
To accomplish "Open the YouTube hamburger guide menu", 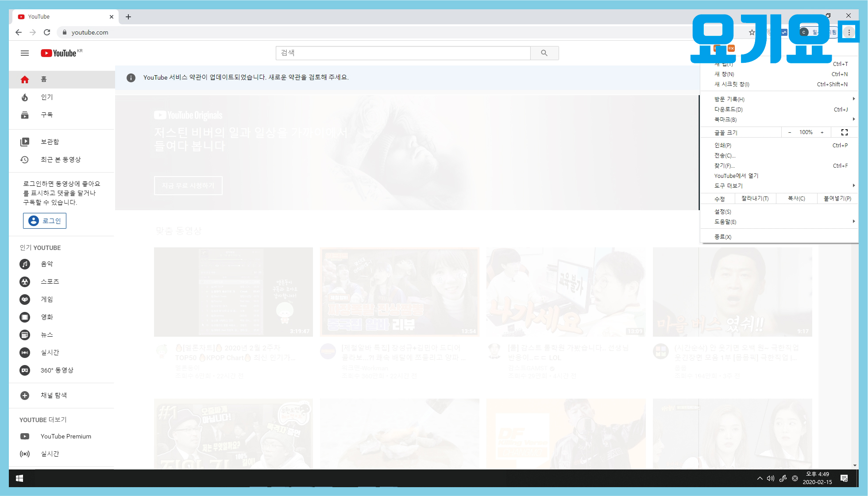I will coord(25,53).
